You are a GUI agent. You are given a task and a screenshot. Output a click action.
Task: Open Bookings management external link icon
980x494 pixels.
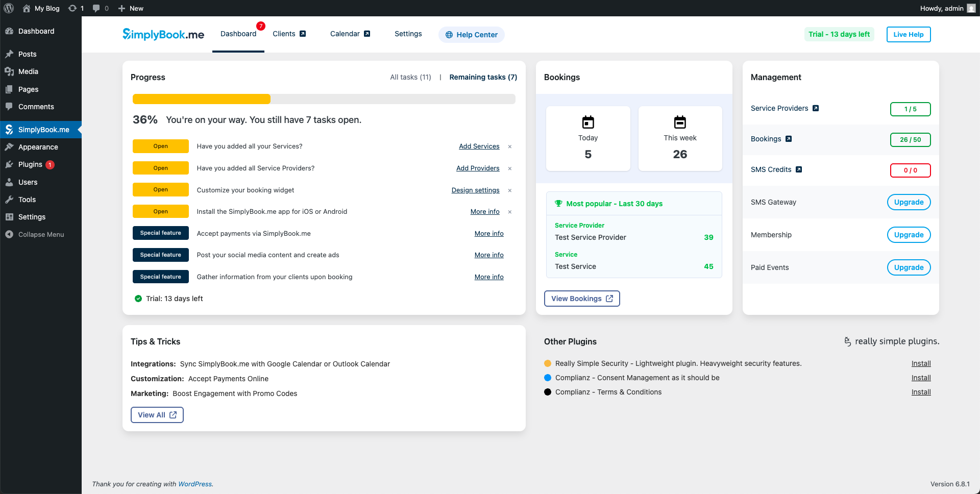pyautogui.click(x=789, y=139)
